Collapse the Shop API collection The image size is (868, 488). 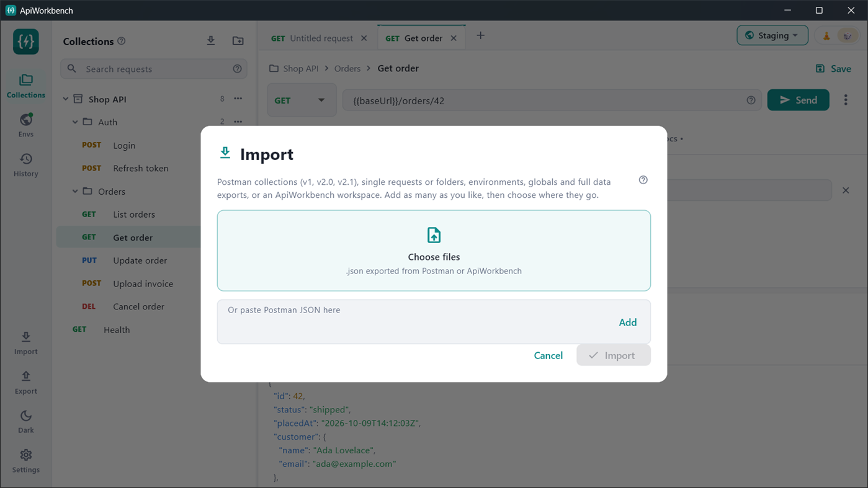[x=66, y=99]
